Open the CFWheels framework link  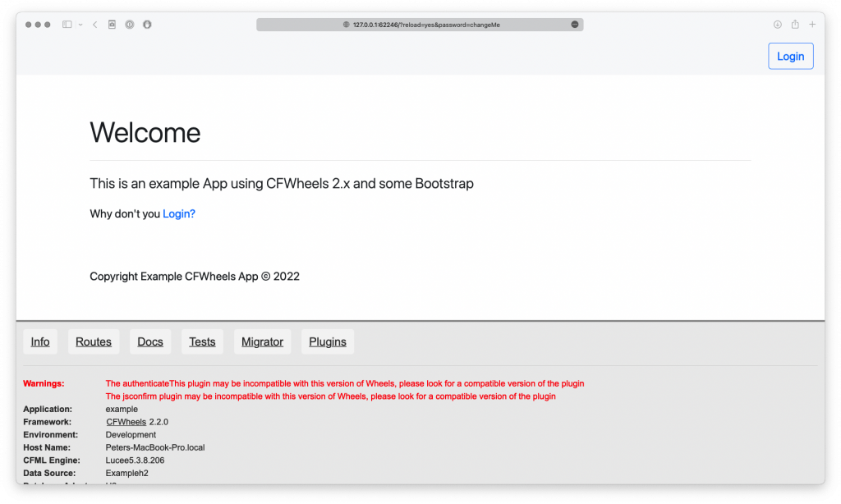(126, 422)
